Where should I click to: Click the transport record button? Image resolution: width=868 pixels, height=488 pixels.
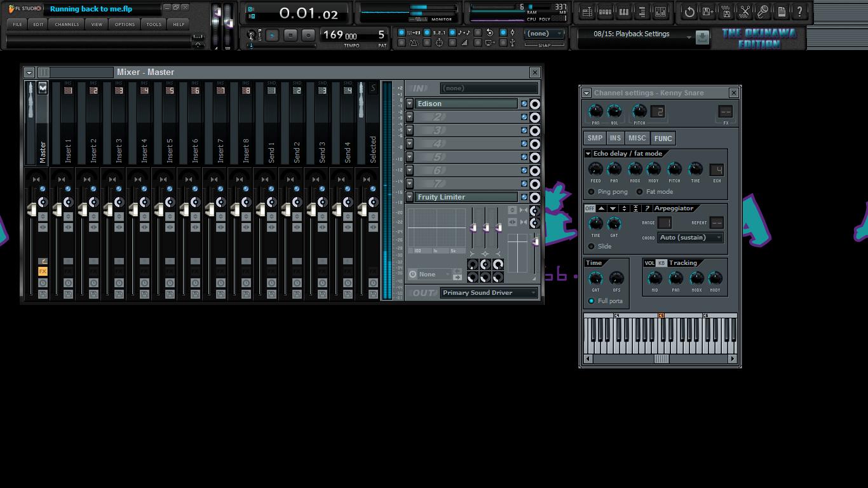[x=308, y=35]
